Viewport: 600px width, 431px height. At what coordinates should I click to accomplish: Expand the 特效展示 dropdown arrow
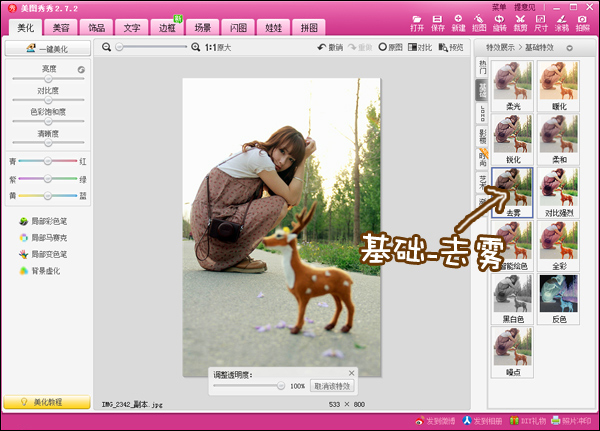pos(569,48)
